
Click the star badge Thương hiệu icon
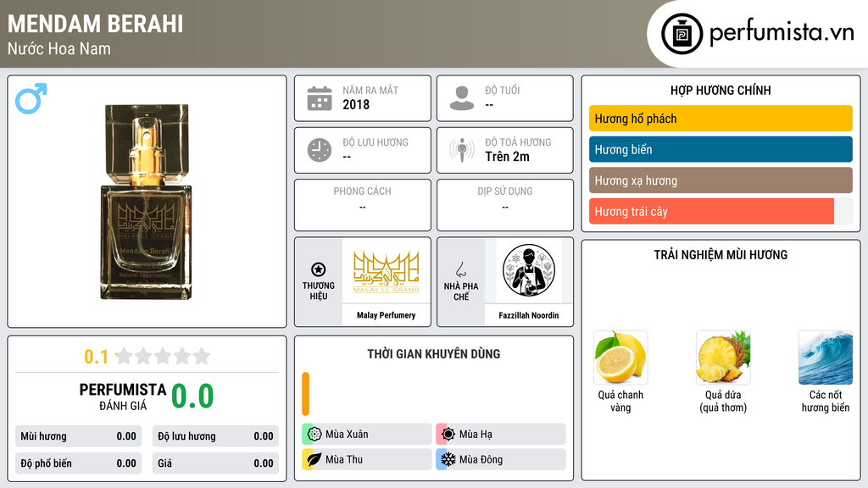(319, 269)
